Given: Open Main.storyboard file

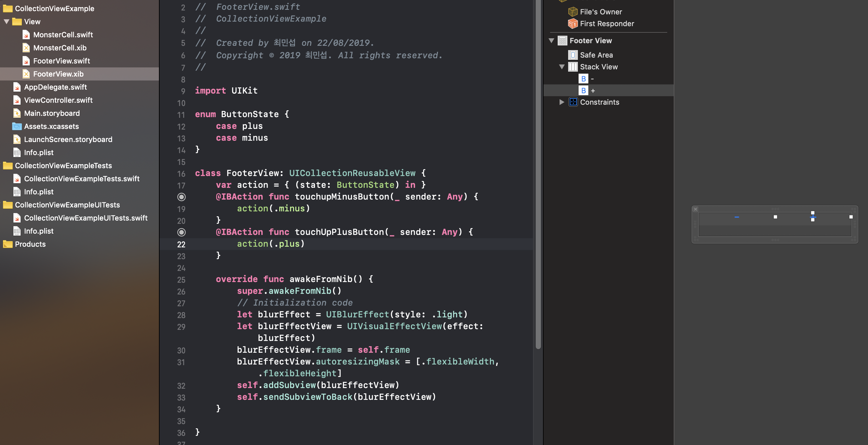Looking at the screenshot, I should [x=52, y=113].
